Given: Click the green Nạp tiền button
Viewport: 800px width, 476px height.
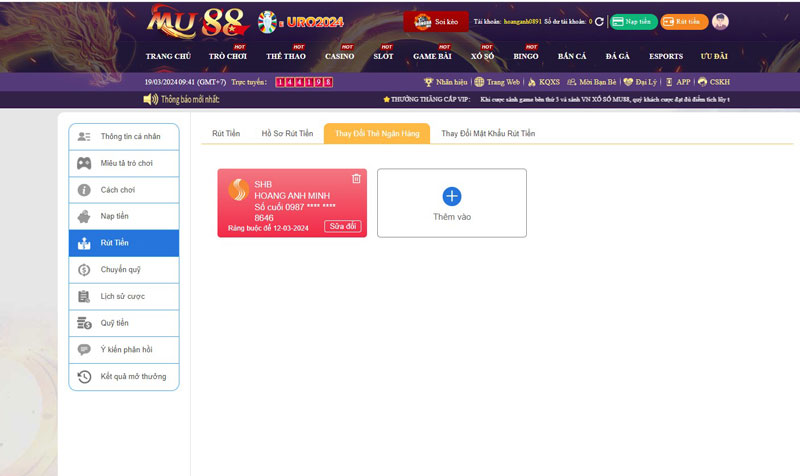Looking at the screenshot, I should click(633, 21).
